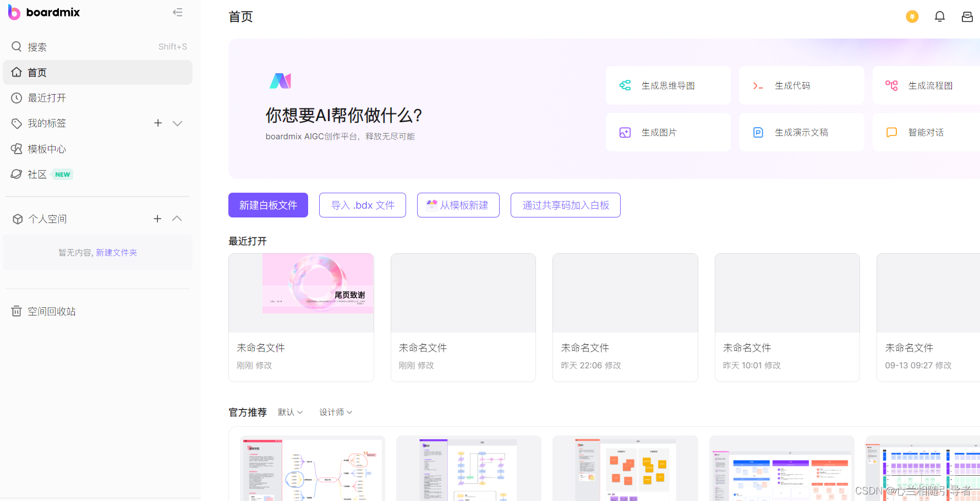The height and width of the screenshot is (501, 980).
Task: Collapse the left sidebar panel
Action: tap(177, 12)
